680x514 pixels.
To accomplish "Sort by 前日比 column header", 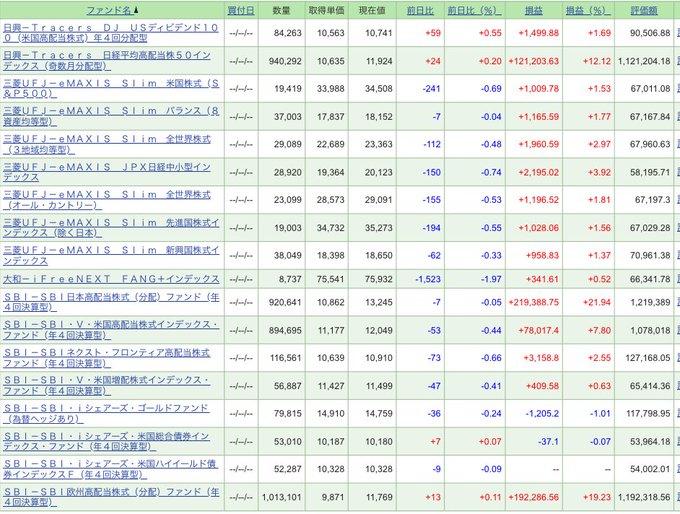I will pos(420,10).
